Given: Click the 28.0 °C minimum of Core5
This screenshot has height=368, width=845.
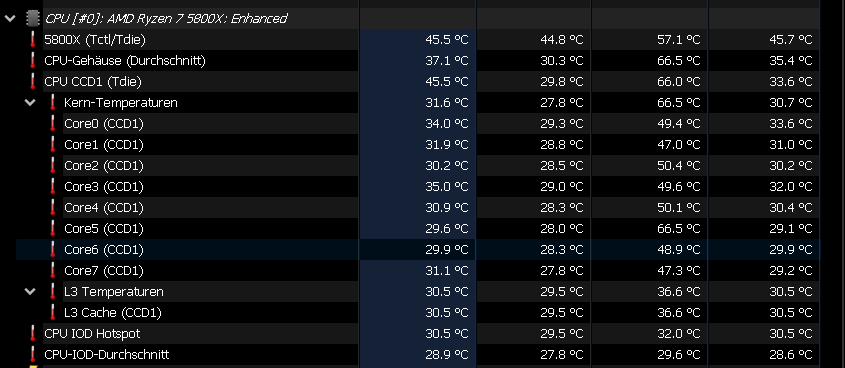Looking at the screenshot, I should tap(562, 228).
